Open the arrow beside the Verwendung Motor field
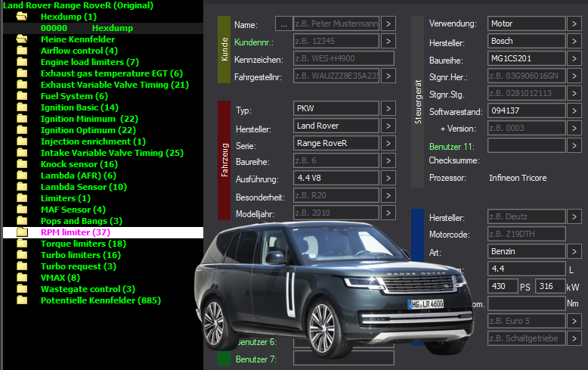 coord(574,23)
